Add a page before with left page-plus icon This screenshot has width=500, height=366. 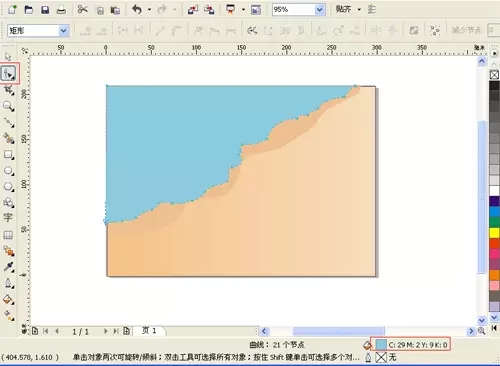pos(35,331)
